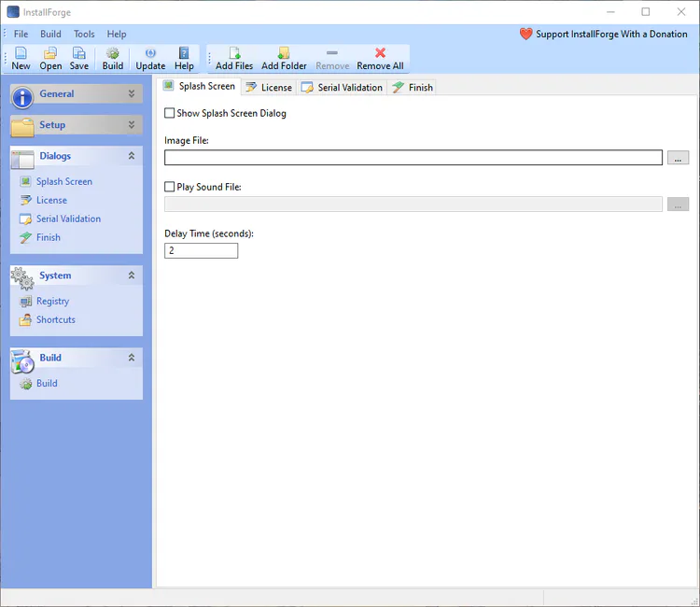
Task: Click the Serial Validation sidebar icon
Action: [x=25, y=219]
